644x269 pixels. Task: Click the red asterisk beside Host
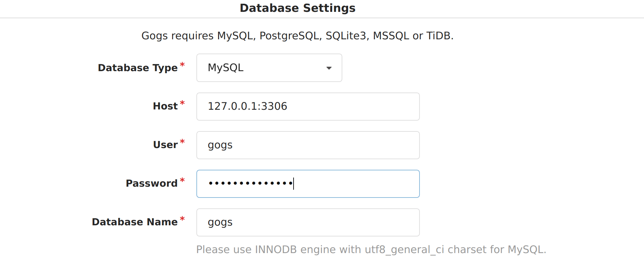click(x=182, y=103)
